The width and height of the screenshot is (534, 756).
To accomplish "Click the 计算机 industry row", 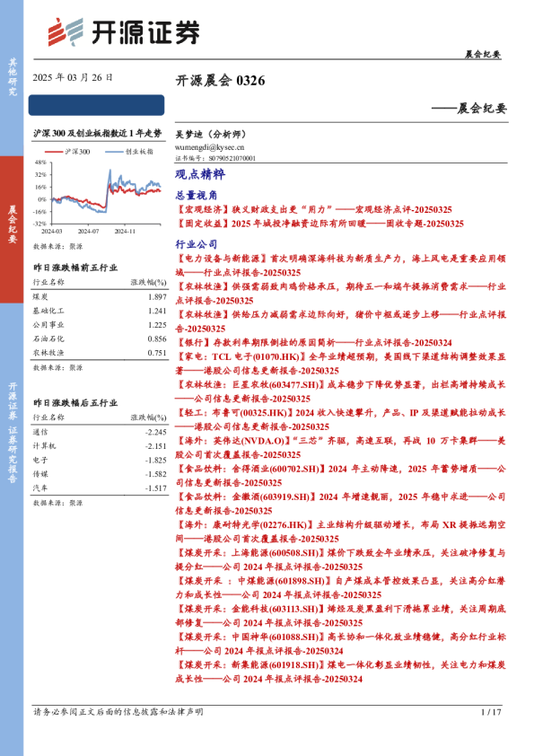I will coord(100,446).
